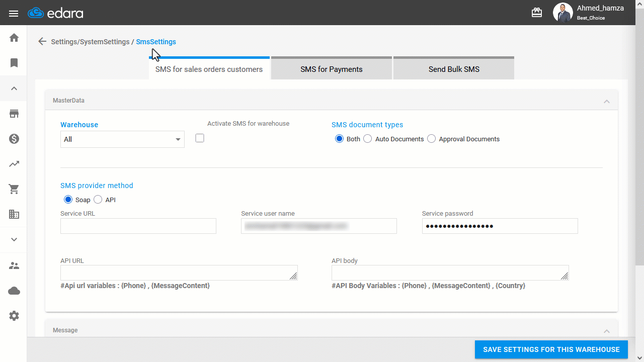Select Auto Documents radio
Viewport: 644px width, 362px height.
368,139
